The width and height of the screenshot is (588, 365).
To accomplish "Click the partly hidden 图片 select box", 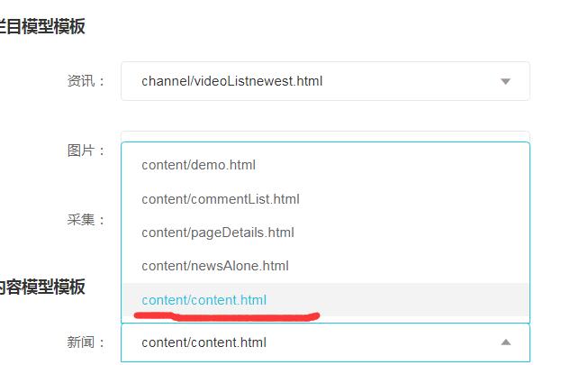I will coord(324,136).
